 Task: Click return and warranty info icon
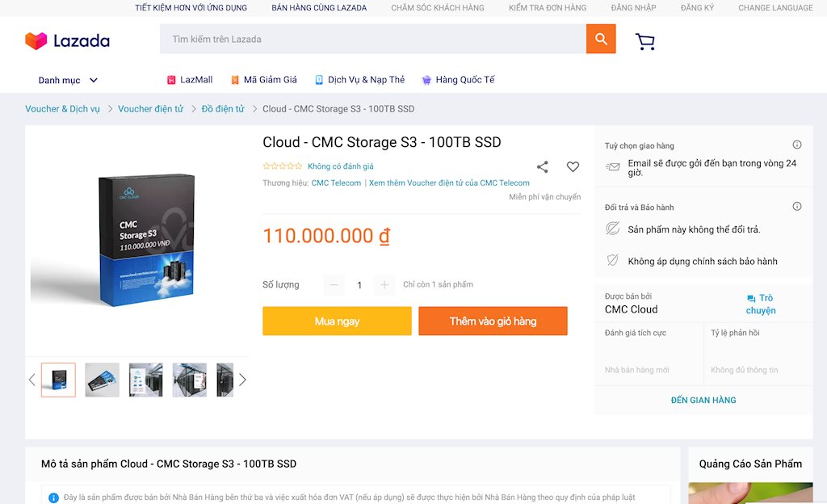(x=797, y=207)
